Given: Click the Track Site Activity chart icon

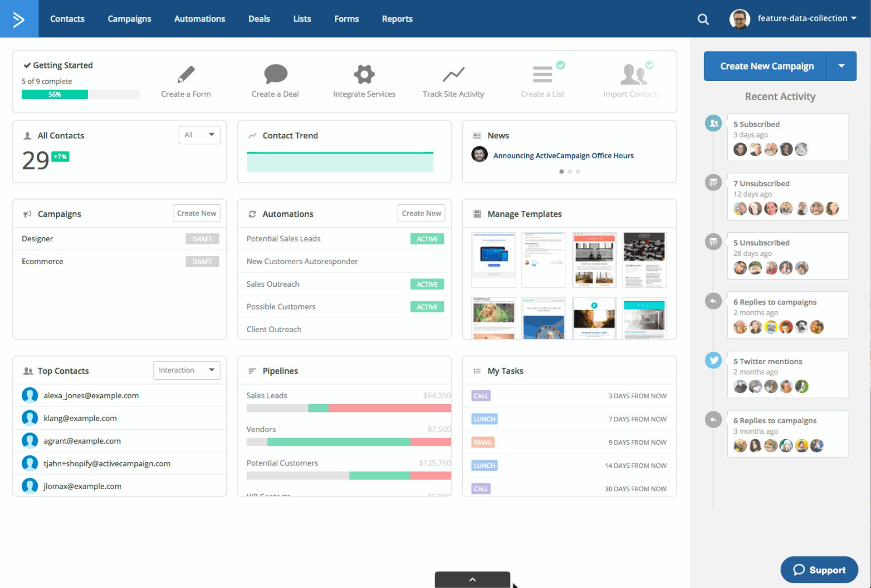Looking at the screenshot, I should pos(453,74).
